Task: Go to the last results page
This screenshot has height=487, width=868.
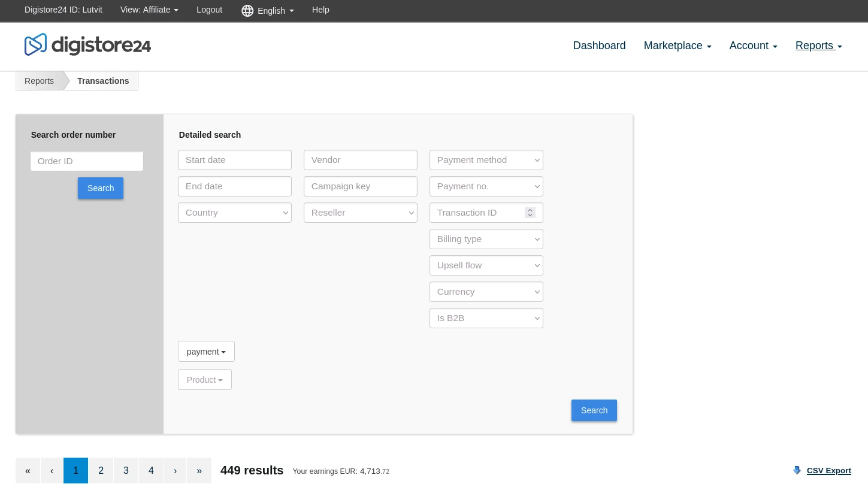Action: click(199, 471)
